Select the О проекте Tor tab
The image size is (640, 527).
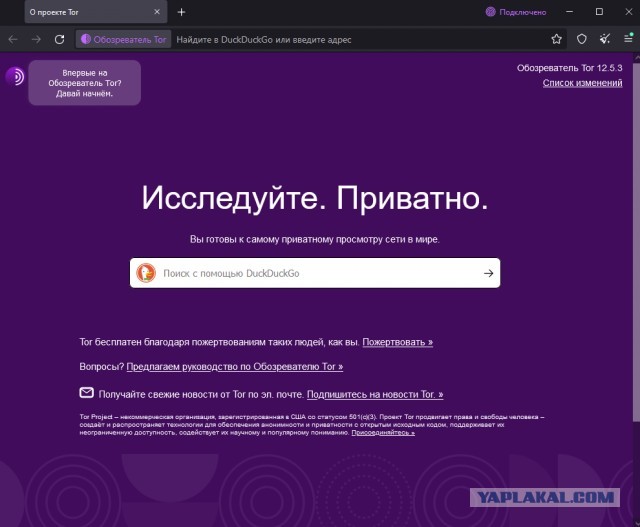pyautogui.click(x=96, y=12)
